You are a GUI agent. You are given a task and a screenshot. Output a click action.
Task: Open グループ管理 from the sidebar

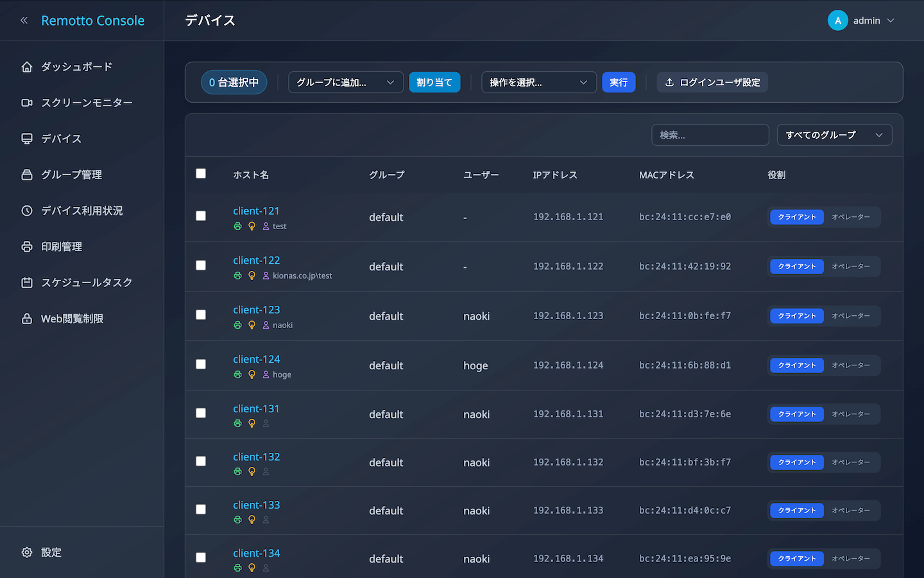pos(71,175)
